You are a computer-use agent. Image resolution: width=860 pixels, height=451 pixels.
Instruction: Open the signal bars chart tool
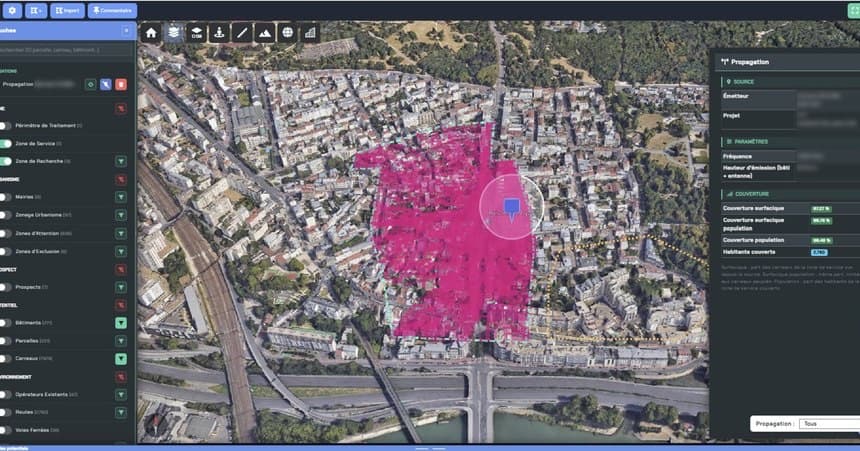pyautogui.click(x=310, y=33)
